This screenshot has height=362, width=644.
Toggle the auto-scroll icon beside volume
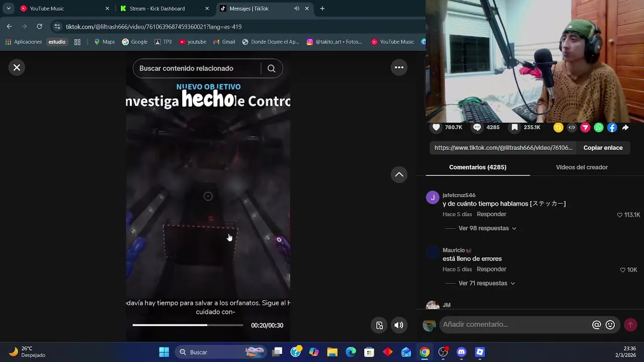click(x=379, y=325)
